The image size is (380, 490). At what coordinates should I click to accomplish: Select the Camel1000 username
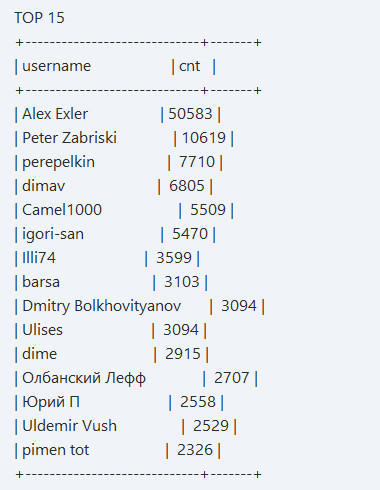coord(62,210)
